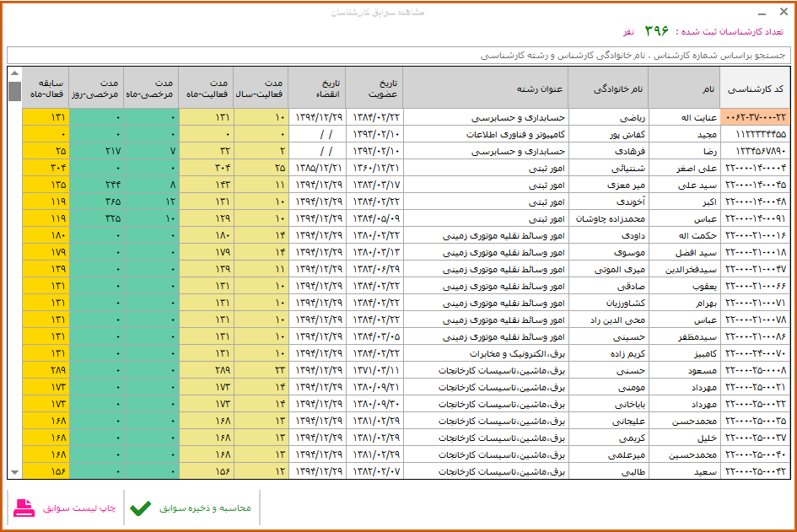Select family name cell مومنی

tap(608, 387)
